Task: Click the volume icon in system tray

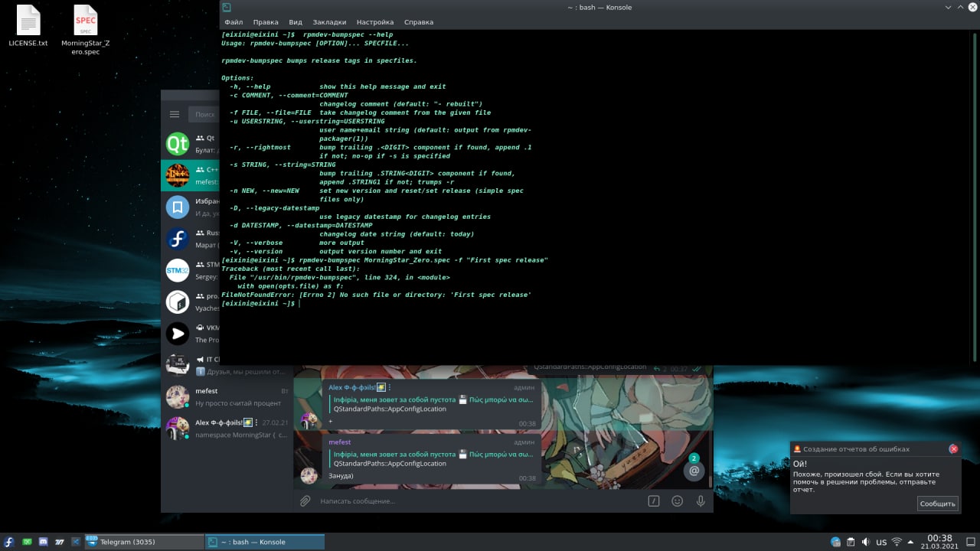Action: point(865,542)
